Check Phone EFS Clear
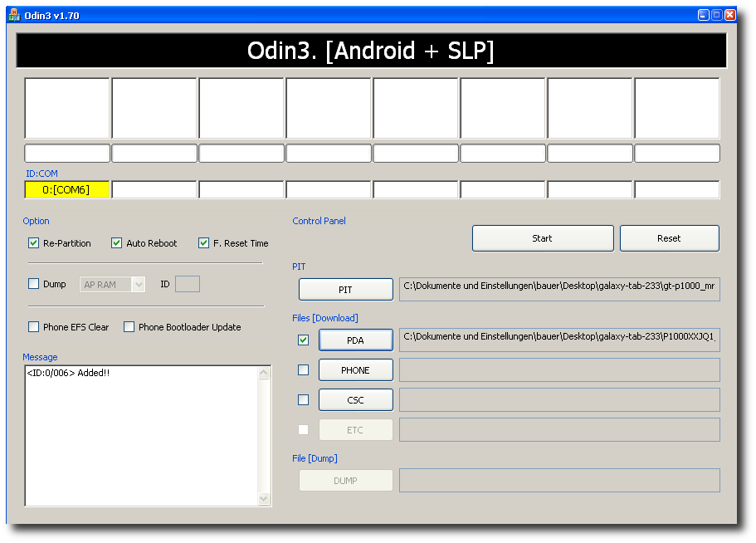 (x=34, y=327)
